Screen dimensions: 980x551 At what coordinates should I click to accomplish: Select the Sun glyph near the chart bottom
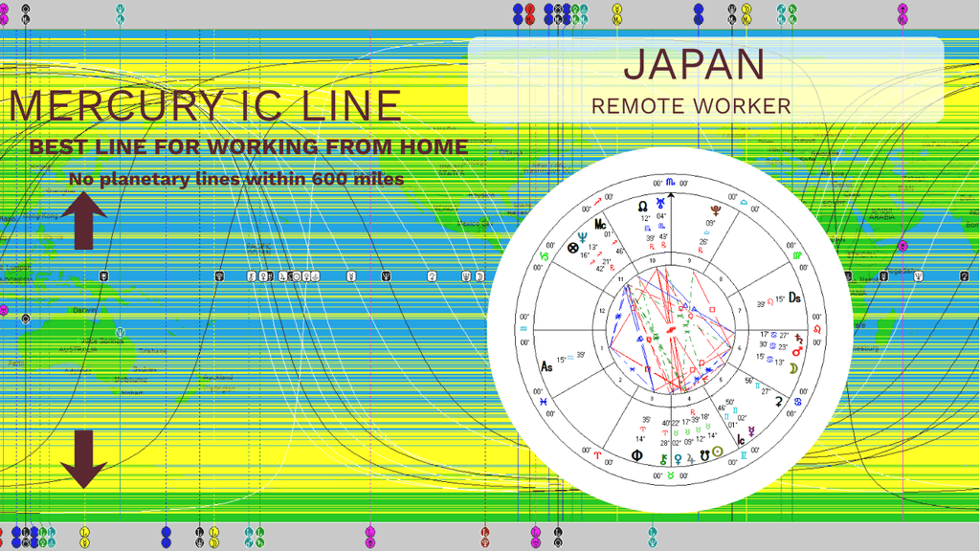coord(718,452)
